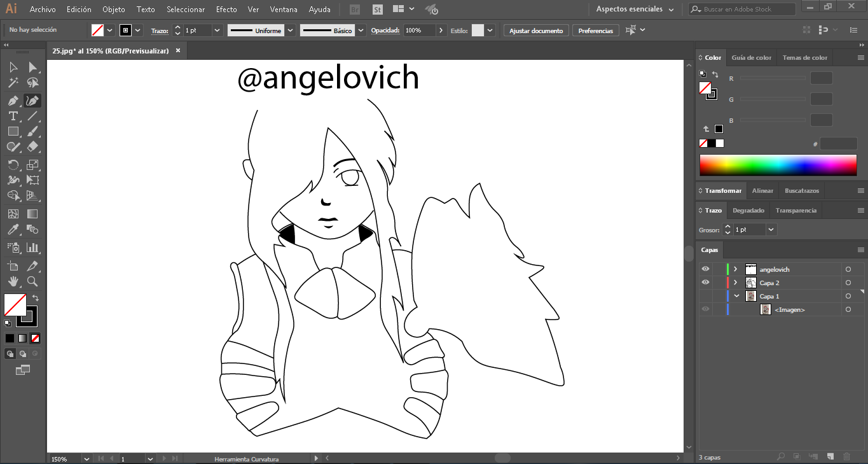This screenshot has height=464, width=868.
Task: Select the Blend tool
Action: 32,229
